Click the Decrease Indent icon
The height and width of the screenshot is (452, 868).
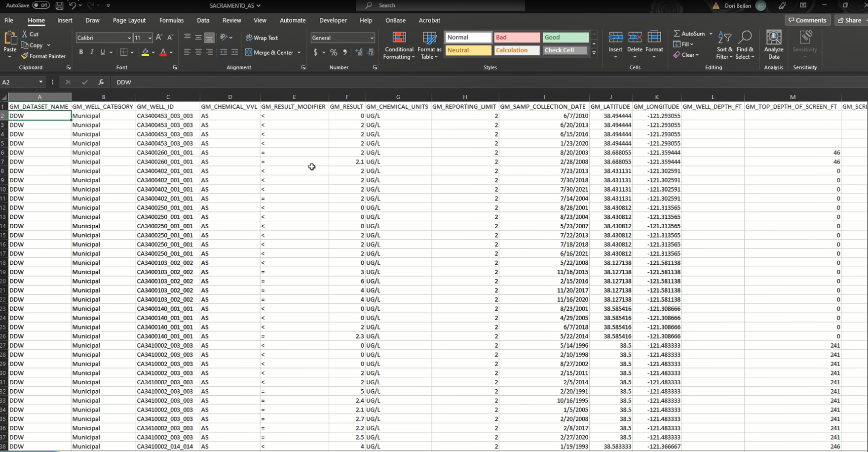[x=224, y=52]
